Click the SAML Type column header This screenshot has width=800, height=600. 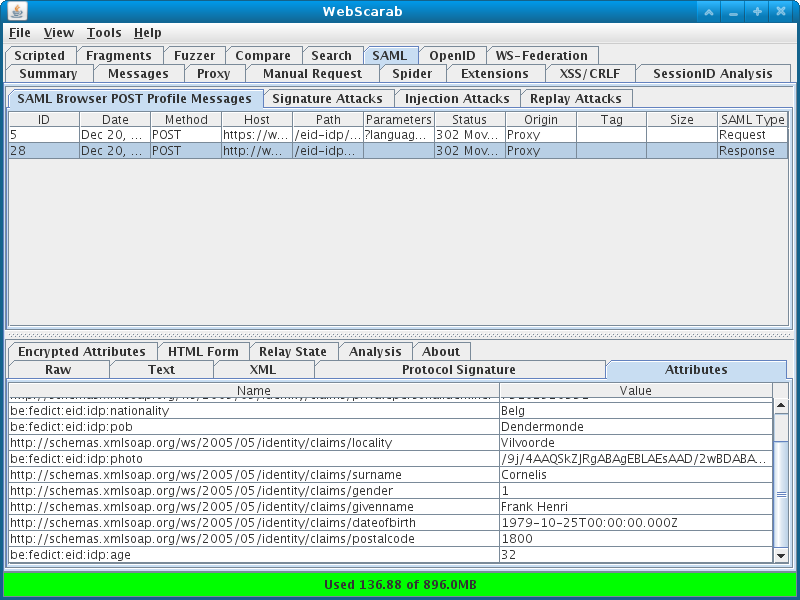pos(753,119)
